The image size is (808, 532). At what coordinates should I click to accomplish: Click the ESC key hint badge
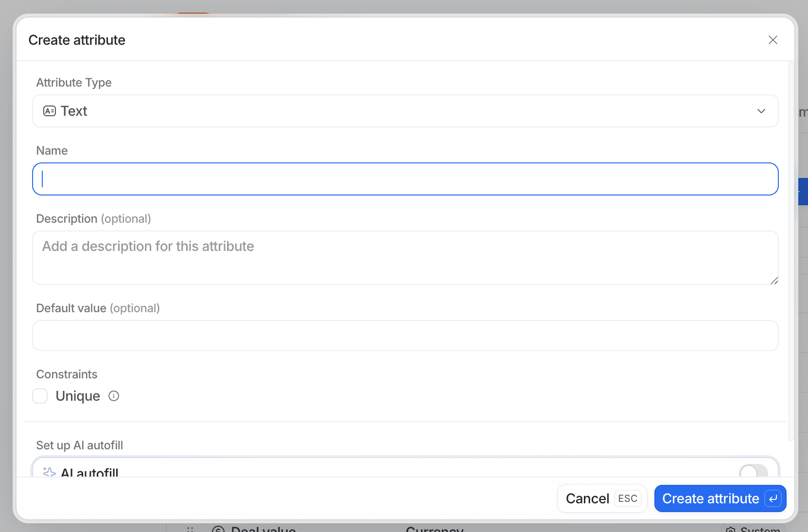coord(628,498)
